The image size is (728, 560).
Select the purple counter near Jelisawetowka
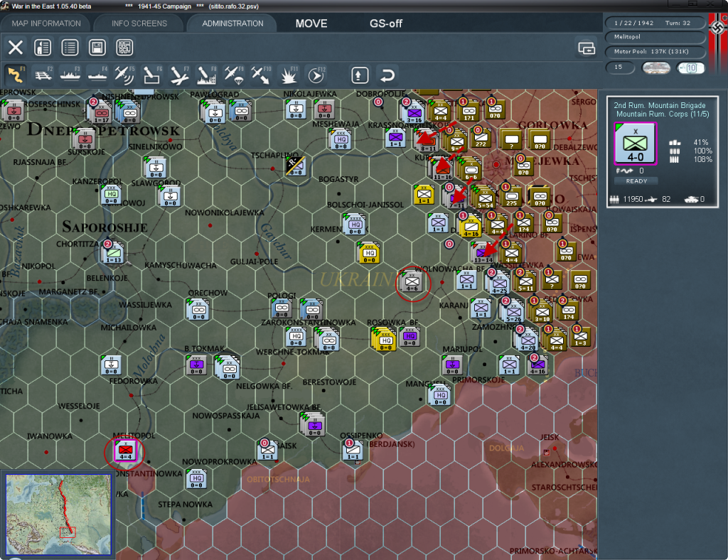314,425
